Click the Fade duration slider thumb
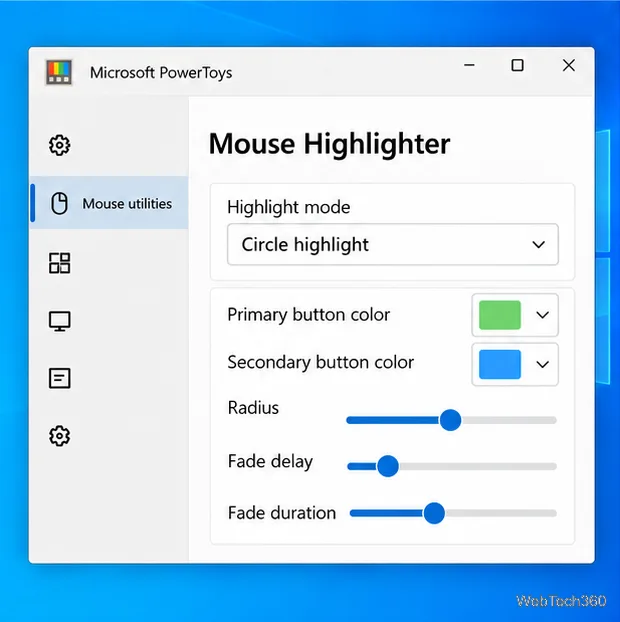The width and height of the screenshot is (620, 622). click(434, 513)
